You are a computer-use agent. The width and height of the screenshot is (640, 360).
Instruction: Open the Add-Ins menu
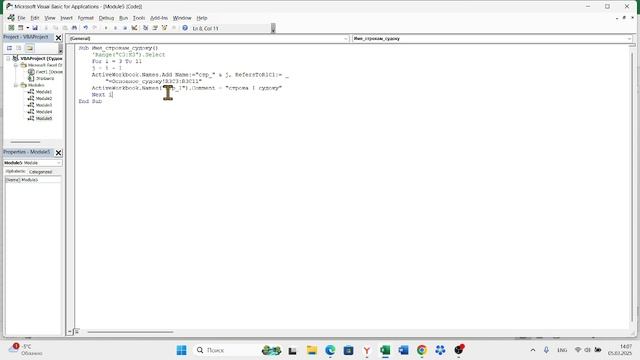pos(159,18)
